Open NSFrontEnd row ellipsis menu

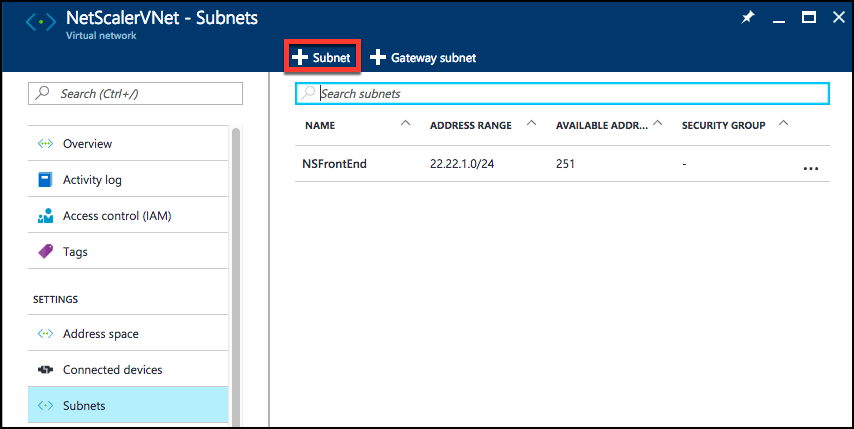811,168
